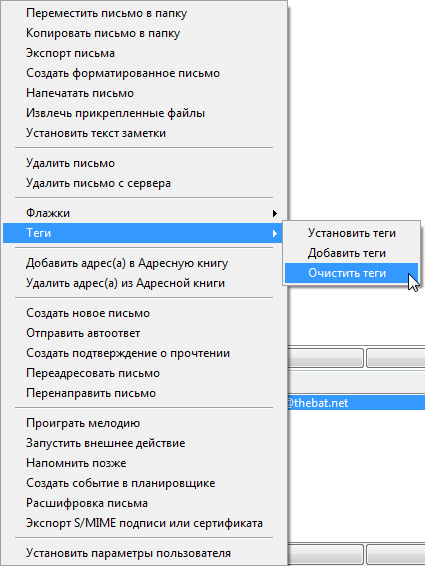Image resolution: width=425 pixels, height=566 pixels.
Task: Choose 'Отправить автоответ' action
Action: pos(143,333)
